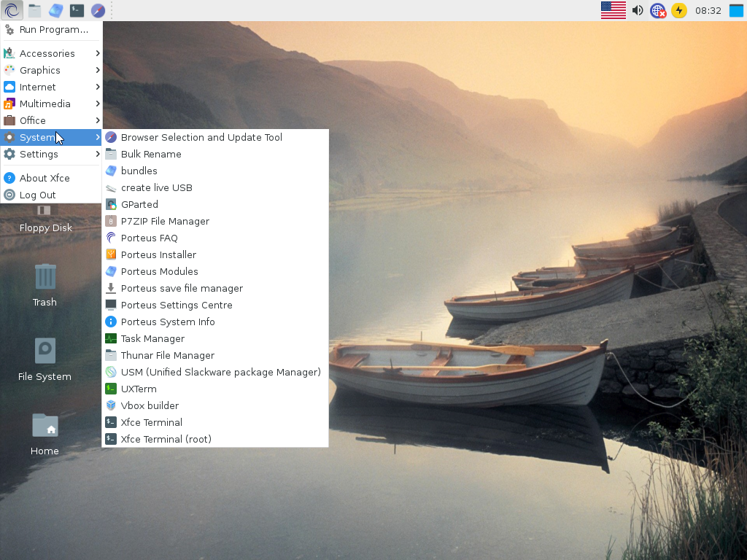Open Porteus System Info
The image size is (747, 560).
(215, 322)
